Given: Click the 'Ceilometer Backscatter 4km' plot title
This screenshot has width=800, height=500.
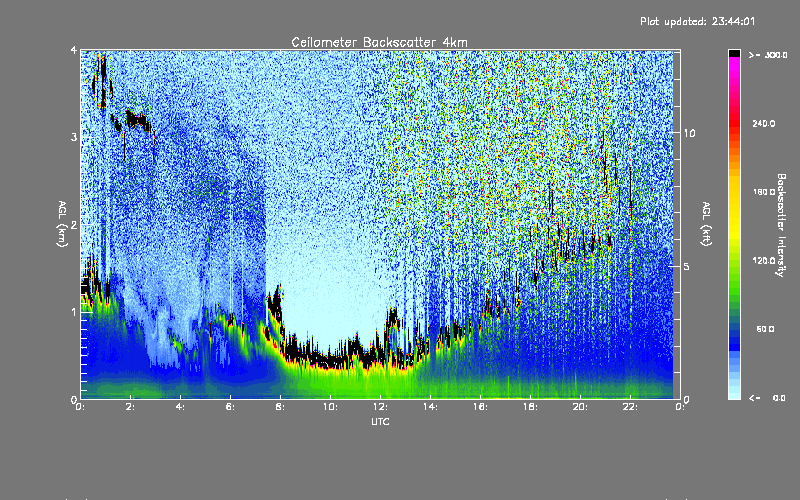Looking at the screenshot, I should (379, 42).
